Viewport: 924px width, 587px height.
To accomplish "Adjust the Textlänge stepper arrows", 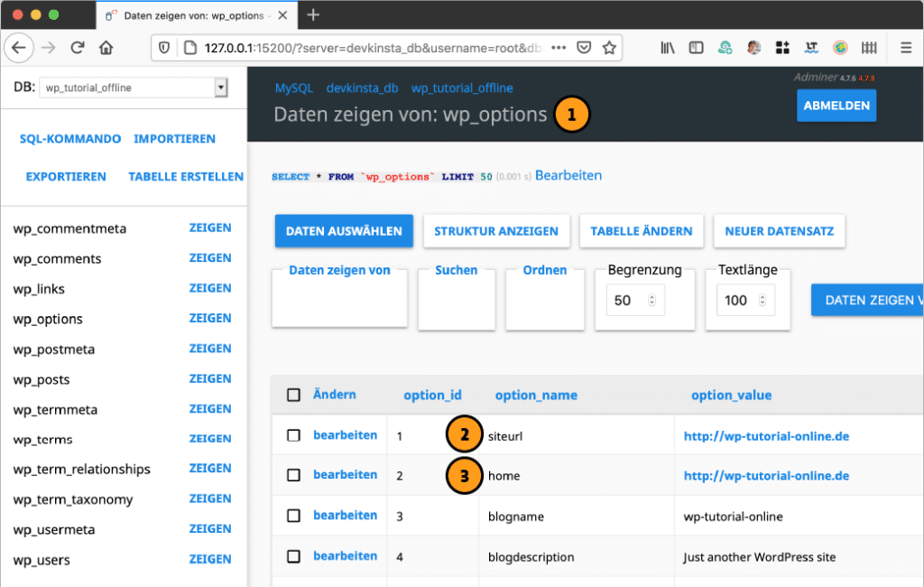I will (x=762, y=301).
